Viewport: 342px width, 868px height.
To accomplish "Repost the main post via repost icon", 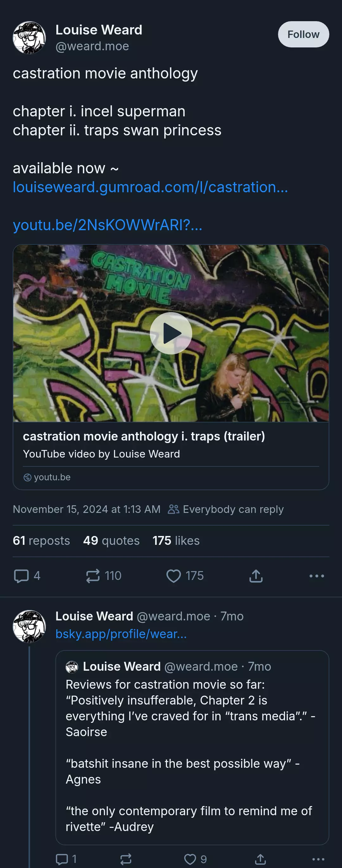I will (93, 576).
